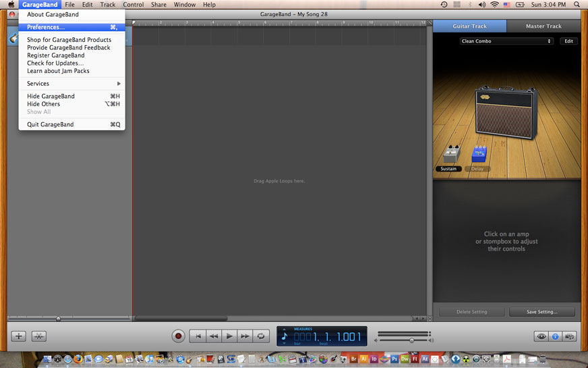Toggle the Media Browser button

570,336
